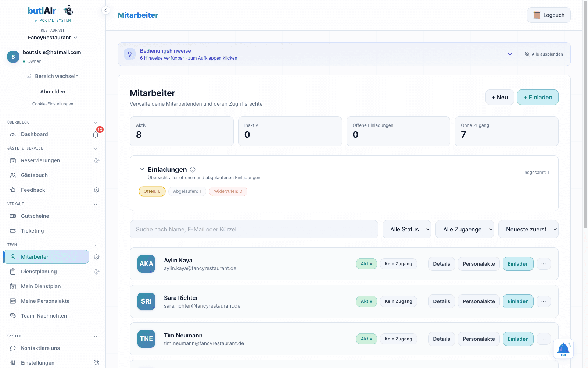The width and height of the screenshot is (588, 368).
Task: Click the page vertical scrollbar
Action: (585, 114)
